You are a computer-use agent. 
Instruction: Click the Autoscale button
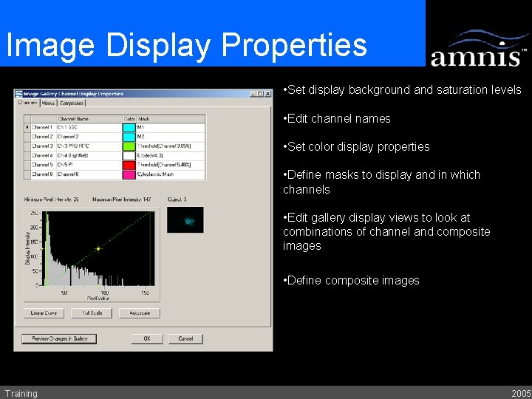(140, 313)
